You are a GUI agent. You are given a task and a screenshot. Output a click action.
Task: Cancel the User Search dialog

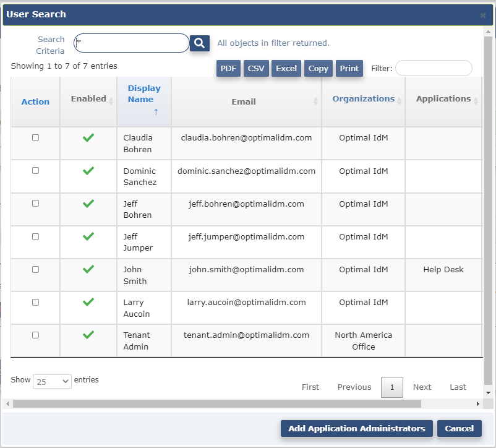460,428
